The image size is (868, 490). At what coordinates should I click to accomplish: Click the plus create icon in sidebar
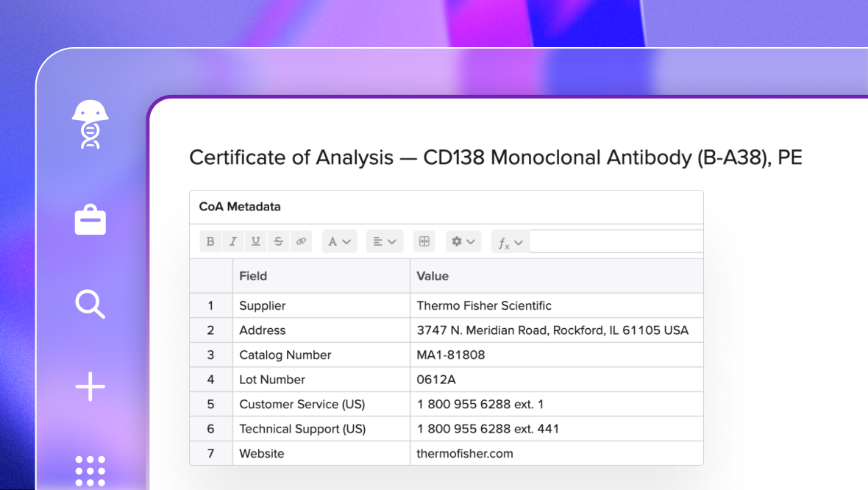tap(90, 386)
